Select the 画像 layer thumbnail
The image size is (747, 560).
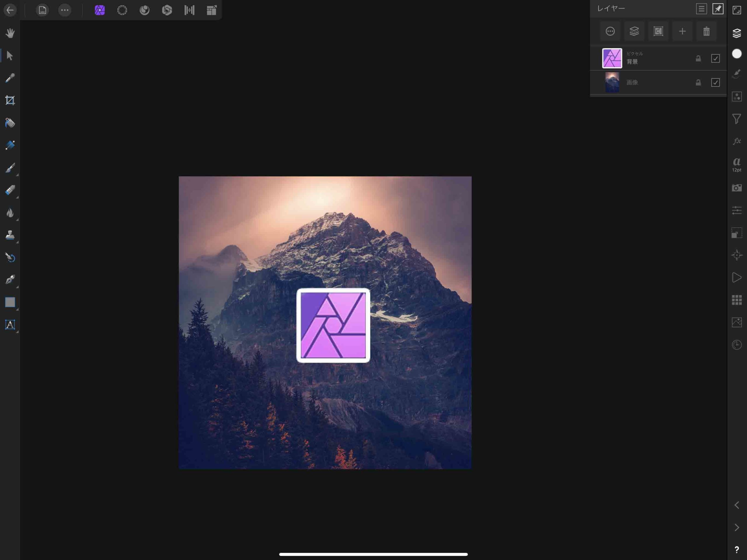612,82
